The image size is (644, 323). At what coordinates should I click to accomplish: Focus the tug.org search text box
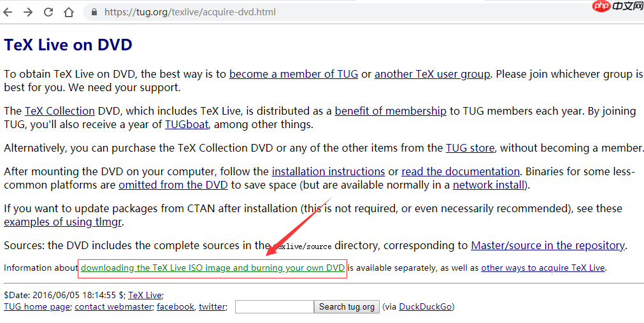[x=275, y=306]
